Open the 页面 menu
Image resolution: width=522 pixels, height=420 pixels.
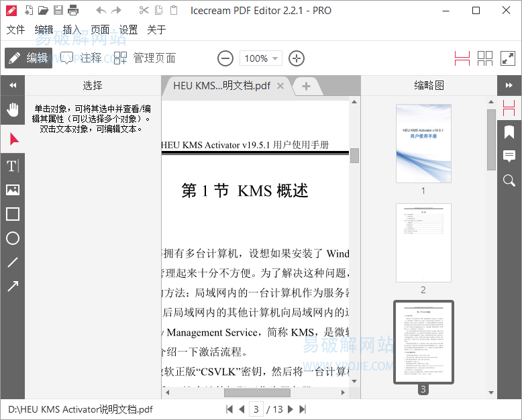[x=100, y=30]
